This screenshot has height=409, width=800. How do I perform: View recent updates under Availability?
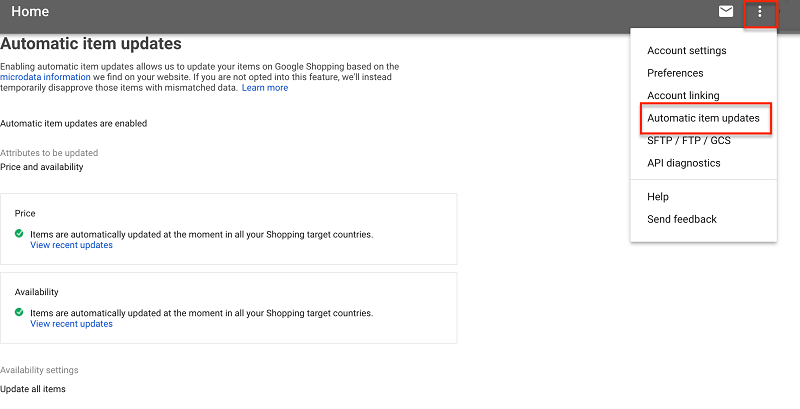(x=71, y=324)
